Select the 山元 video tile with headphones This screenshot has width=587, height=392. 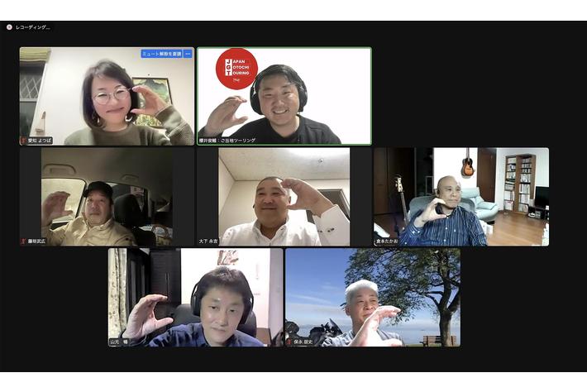click(195, 296)
